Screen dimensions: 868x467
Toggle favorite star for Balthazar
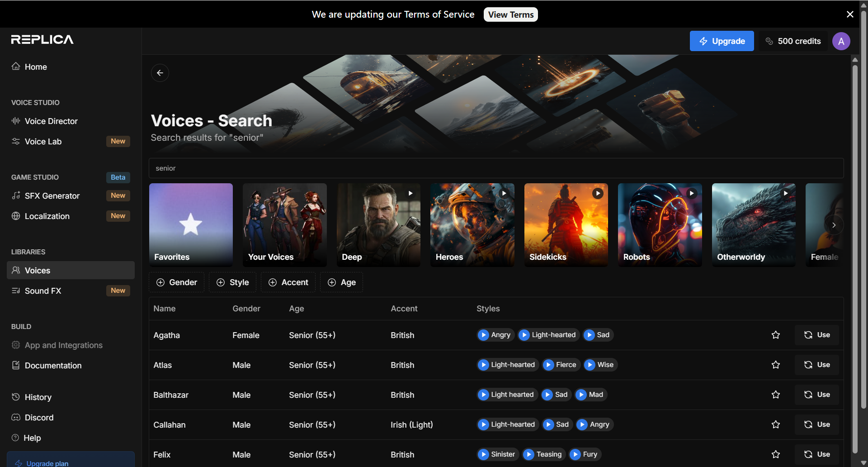tap(776, 395)
